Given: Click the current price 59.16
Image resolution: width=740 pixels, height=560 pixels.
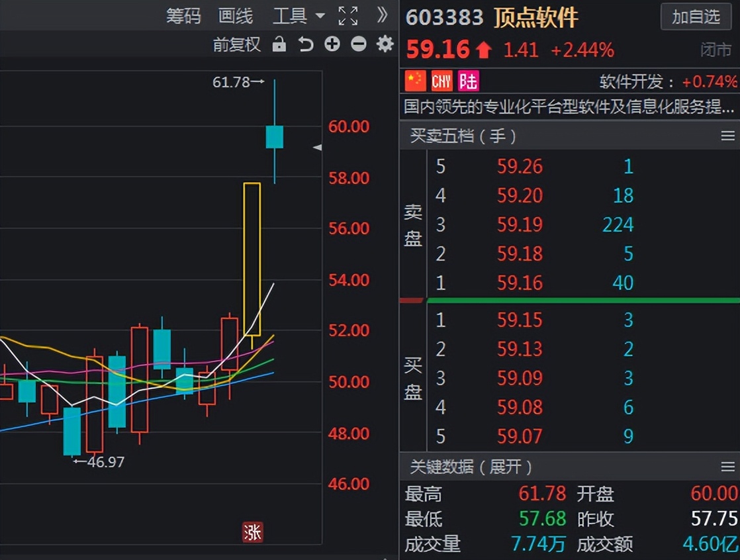Looking at the screenshot, I should 438,49.
